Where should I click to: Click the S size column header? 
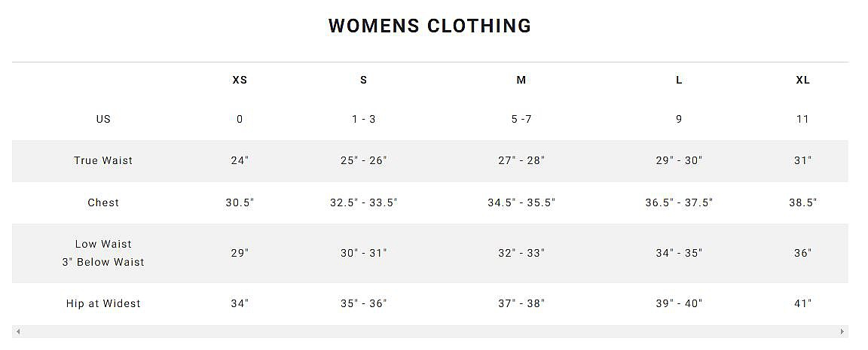pyautogui.click(x=364, y=81)
